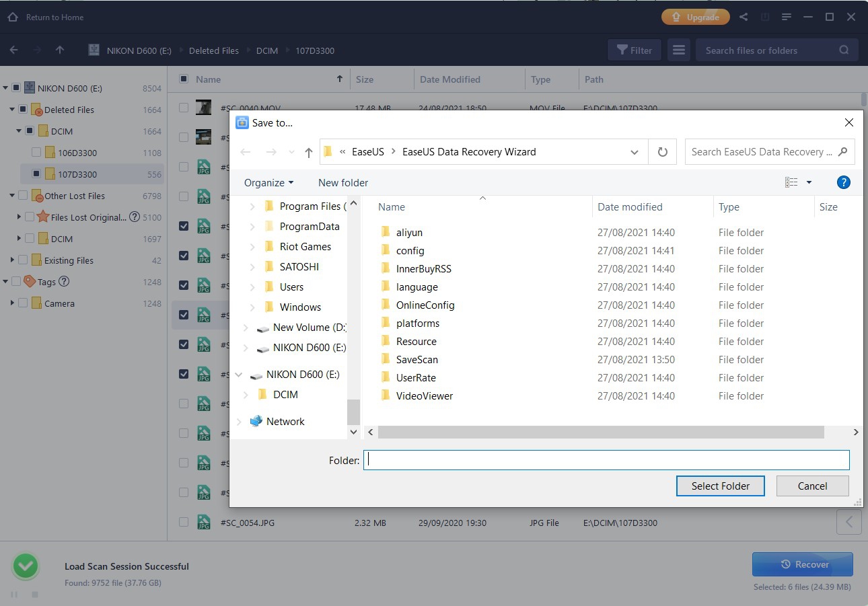Click the Cancel button
Image resolution: width=868 pixels, height=606 pixels.
click(x=812, y=486)
